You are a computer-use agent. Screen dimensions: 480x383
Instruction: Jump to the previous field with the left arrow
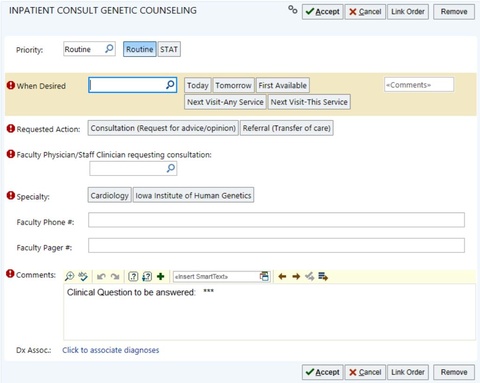282,276
